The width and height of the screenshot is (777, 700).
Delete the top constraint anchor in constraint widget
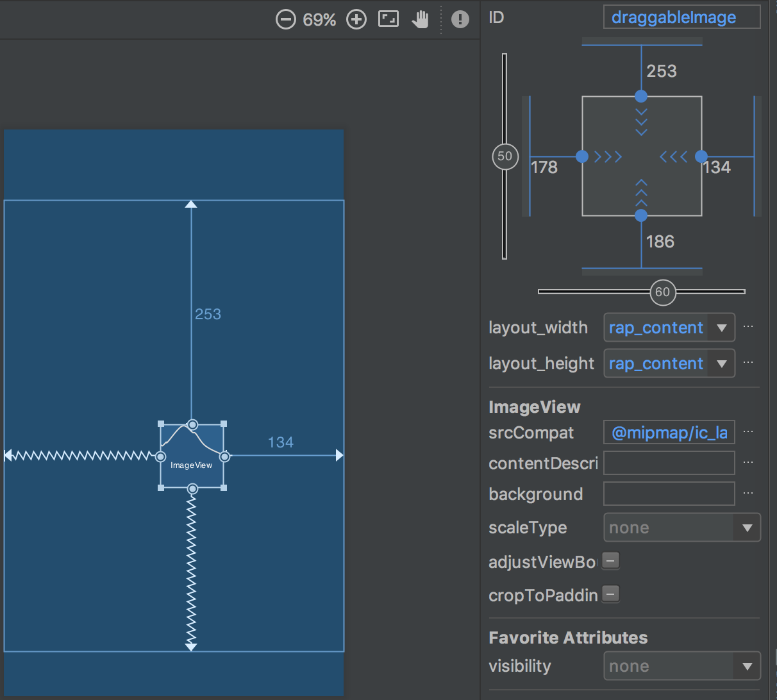point(640,96)
